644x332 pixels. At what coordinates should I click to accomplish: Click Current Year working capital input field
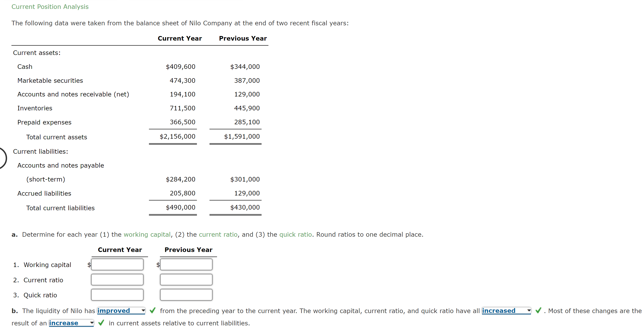[117, 264]
